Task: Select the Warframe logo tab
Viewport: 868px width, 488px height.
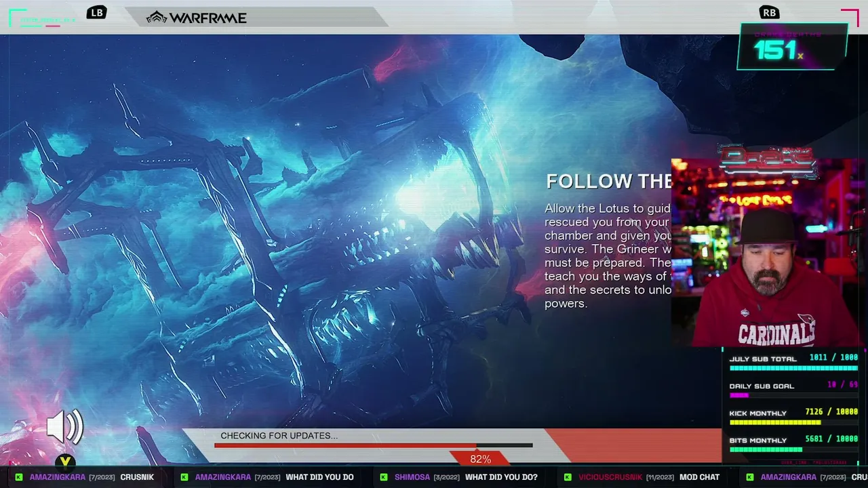Action: click(197, 18)
